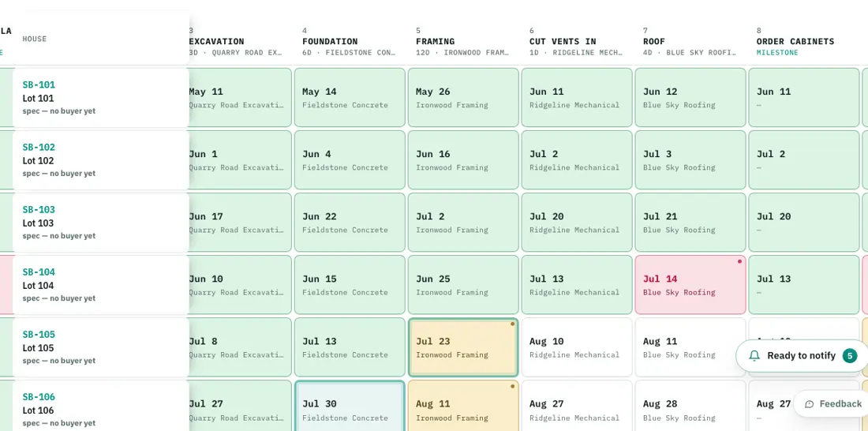The width and height of the screenshot is (868, 431).
Task: Select Lot 105 Aug 10 Ridgeline Mechanical cell
Action: tap(577, 347)
